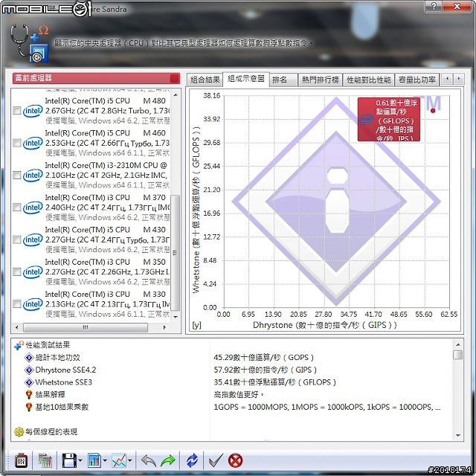Refresh results with the blue arrows icon
This screenshot has height=476, width=476.
pos(192,460)
